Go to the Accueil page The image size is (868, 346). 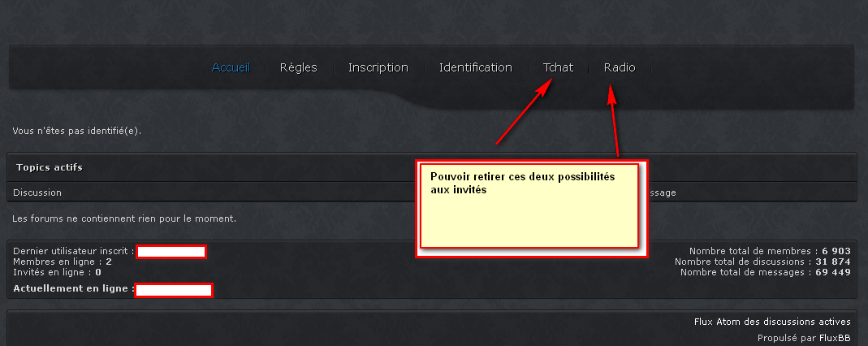231,67
